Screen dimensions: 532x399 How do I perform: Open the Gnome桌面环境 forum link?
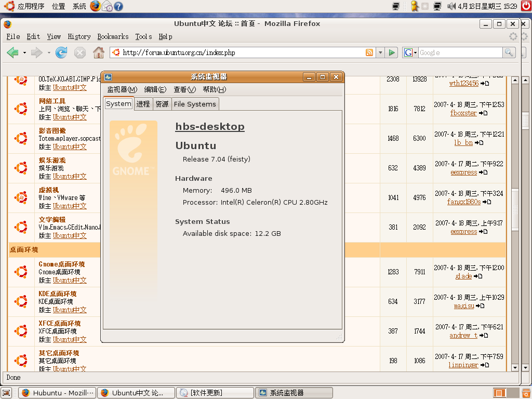pos(62,264)
